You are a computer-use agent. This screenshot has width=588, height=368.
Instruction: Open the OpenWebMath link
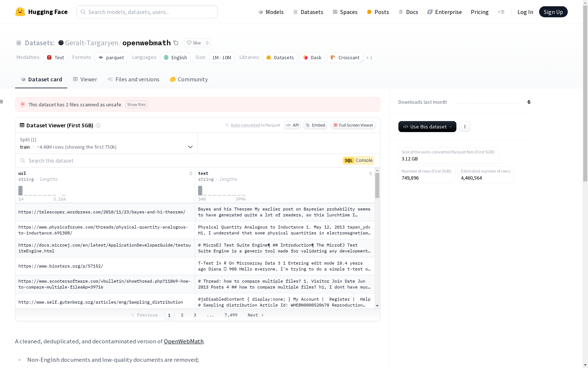click(x=183, y=342)
